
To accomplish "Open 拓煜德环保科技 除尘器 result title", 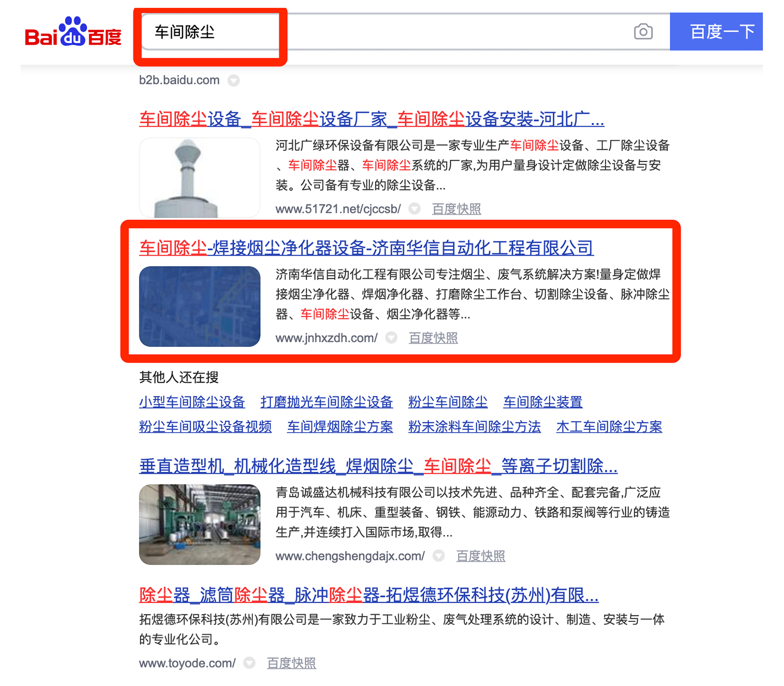I will (368, 595).
